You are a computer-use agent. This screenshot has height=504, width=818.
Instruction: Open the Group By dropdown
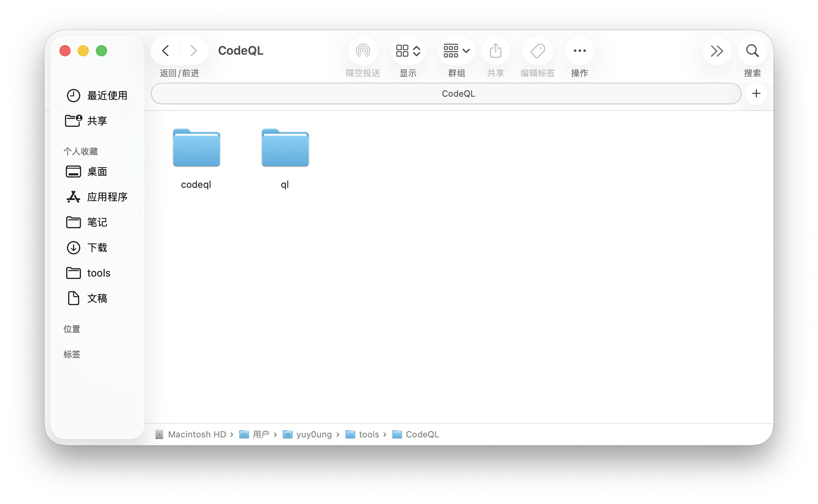tap(456, 51)
